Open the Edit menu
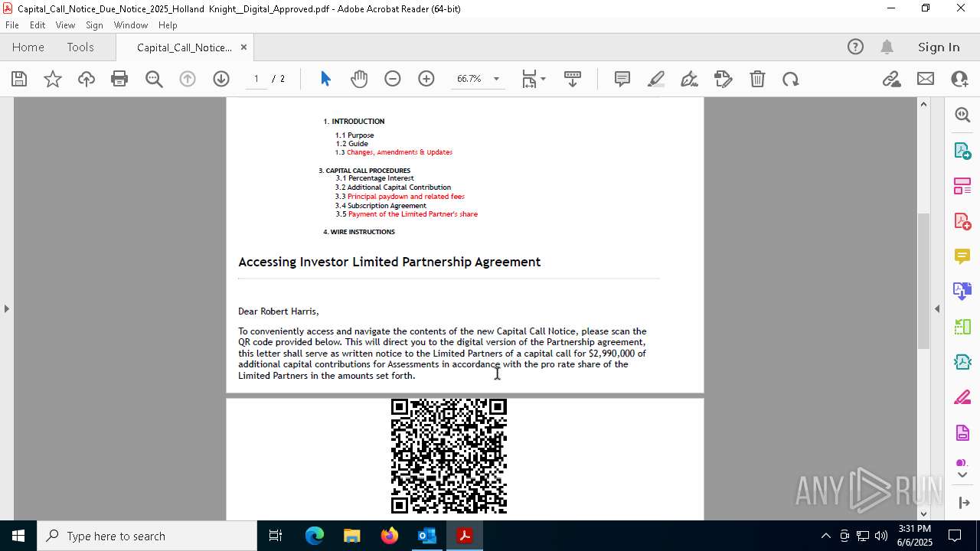Screen dimensions: 980x551 [38, 25]
